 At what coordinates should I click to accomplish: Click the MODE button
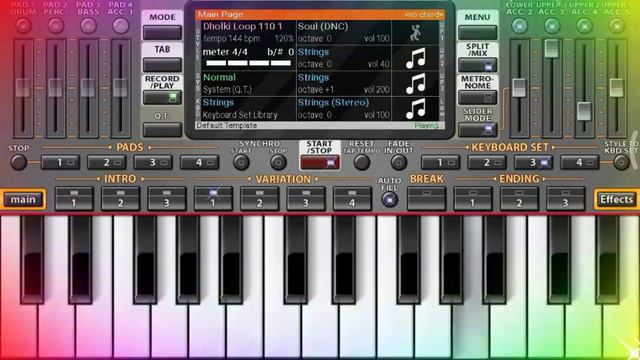[x=162, y=33]
